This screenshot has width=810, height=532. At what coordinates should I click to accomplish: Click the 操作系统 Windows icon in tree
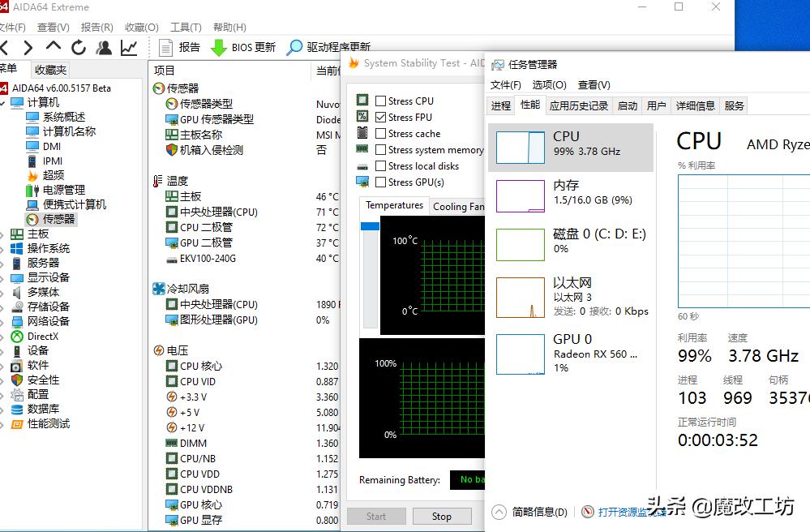point(17,248)
